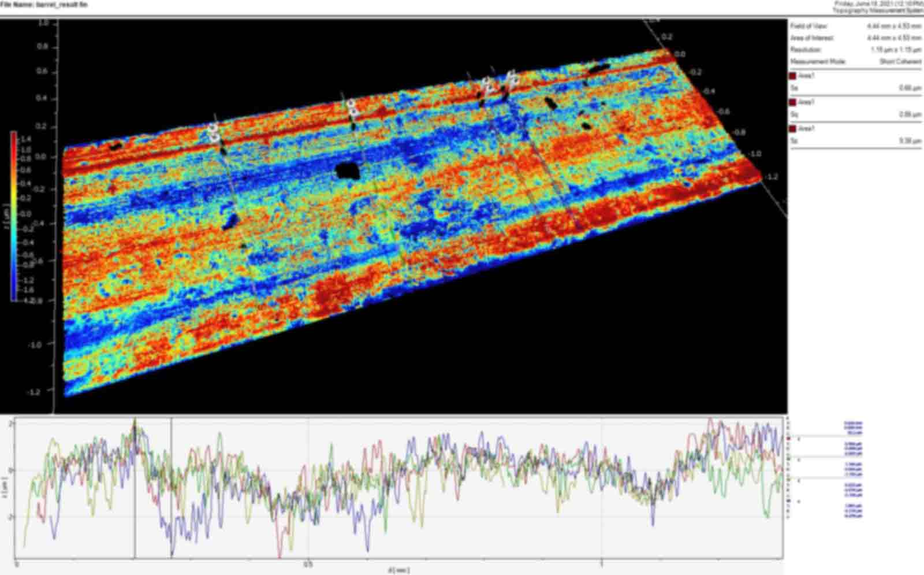Click the red profile legend swatch beside the chart
Image resolution: width=924 pixels, height=575 pixels.
point(788,439)
